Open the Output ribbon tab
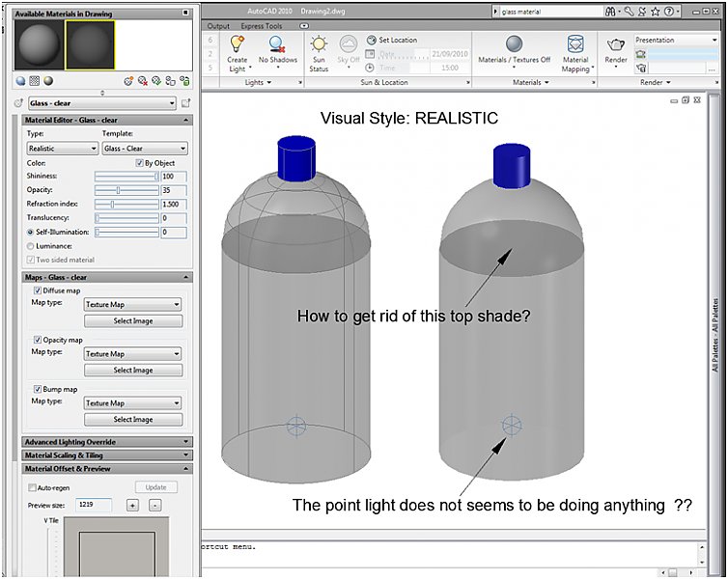Screen dimensions: 728x579 [x=218, y=26]
